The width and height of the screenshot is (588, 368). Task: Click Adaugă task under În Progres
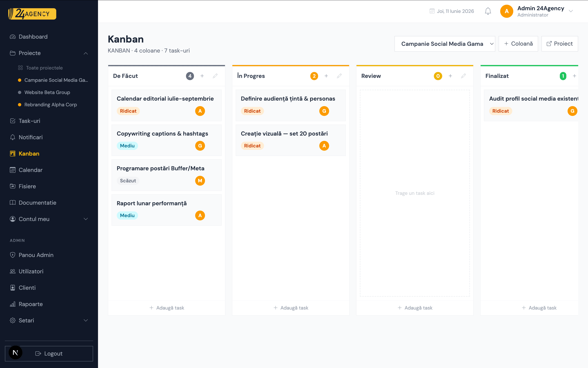(x=291, y=308)
